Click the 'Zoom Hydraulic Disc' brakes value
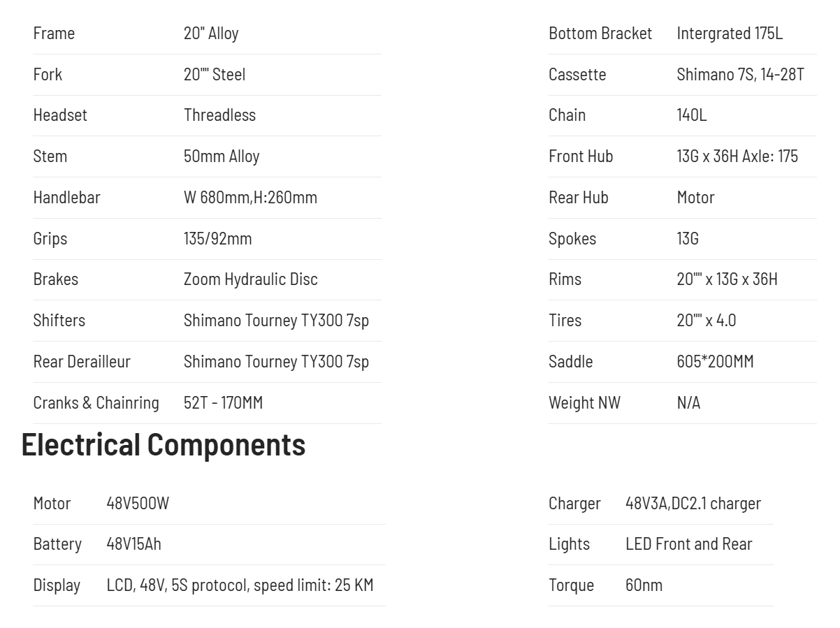The image size is (840, 628). [250, 279]
